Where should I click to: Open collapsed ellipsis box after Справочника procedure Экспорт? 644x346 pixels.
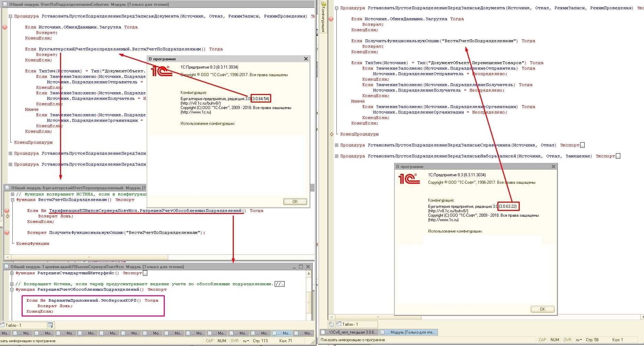pos(582,145)
